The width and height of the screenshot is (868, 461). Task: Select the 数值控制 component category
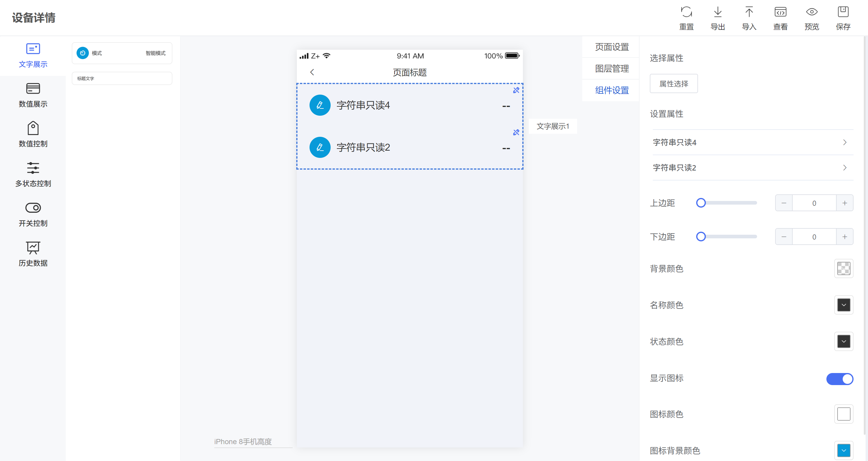(33, 136)
